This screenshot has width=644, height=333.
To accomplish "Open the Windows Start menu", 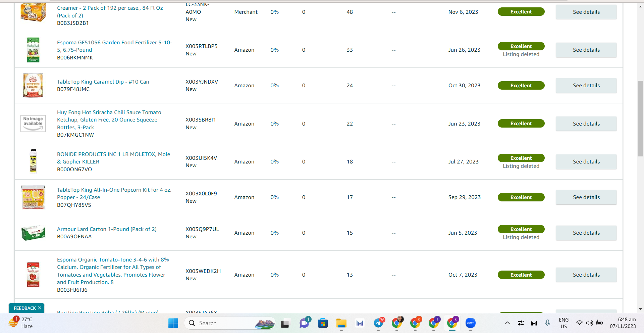I will 173,323.
